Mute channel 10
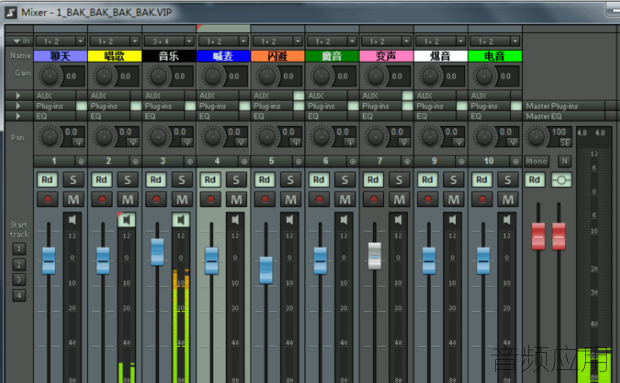Screen dimensions: 620x383 508,200
